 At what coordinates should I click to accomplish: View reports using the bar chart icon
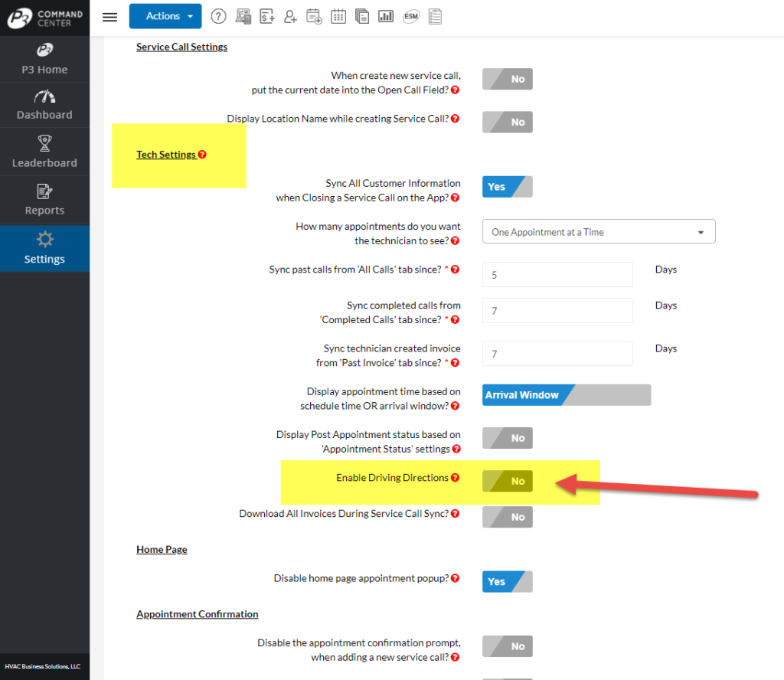pyautogui.click(x=385, y=16)
